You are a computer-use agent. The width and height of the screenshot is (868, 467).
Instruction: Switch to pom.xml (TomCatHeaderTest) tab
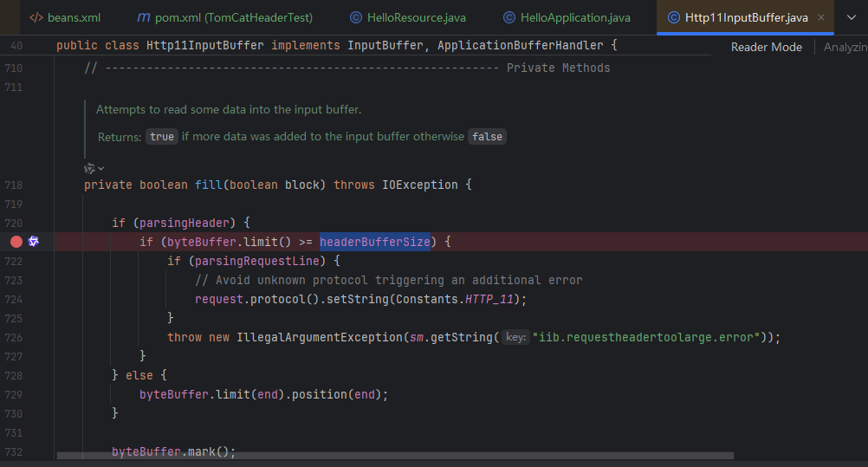click(x=224, y=17)
